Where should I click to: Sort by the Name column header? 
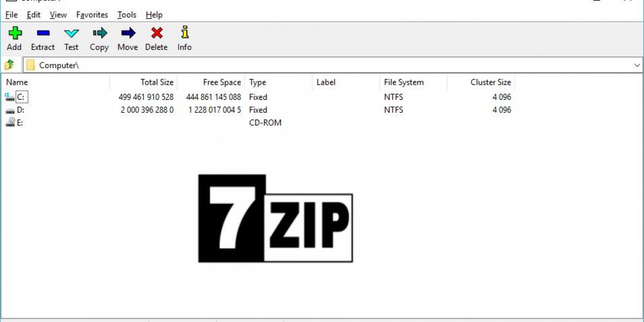17,82
